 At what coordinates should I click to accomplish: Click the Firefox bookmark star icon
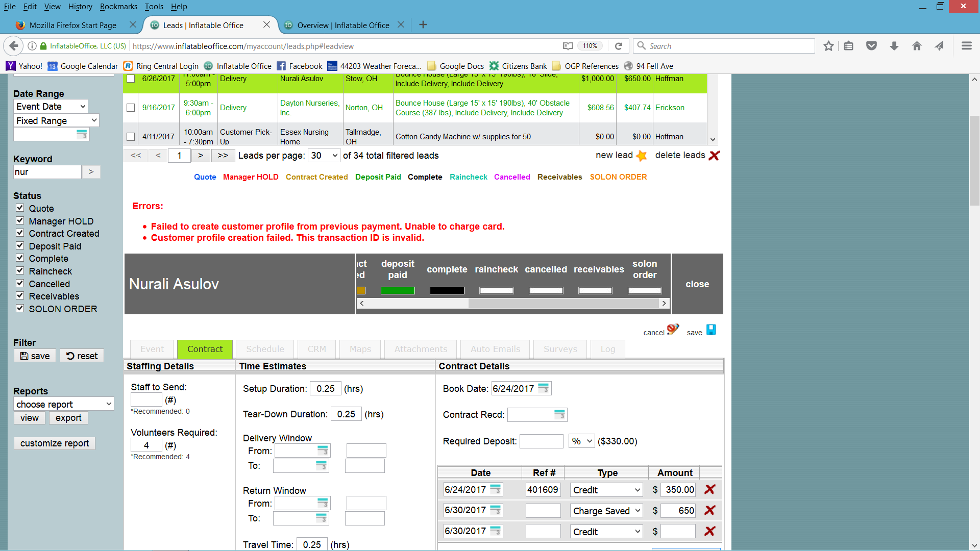[x=828, y=46]
